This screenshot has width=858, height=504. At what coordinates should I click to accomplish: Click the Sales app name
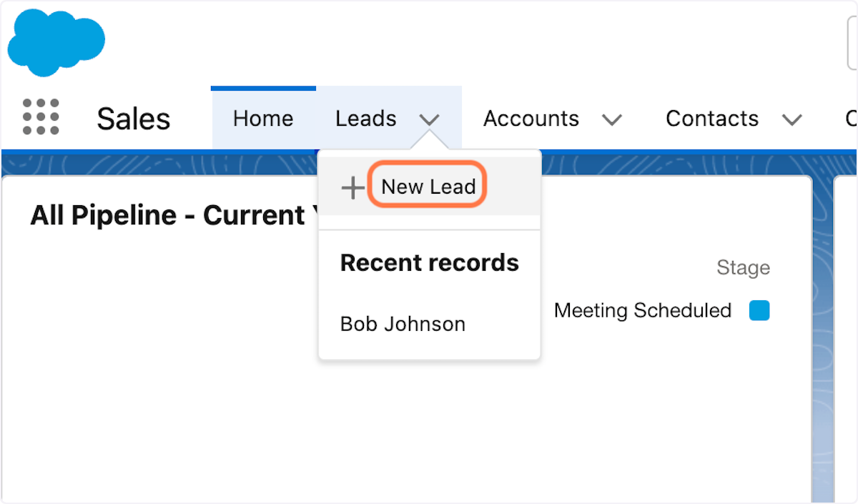pyautogui.click(x=134, y=119)
